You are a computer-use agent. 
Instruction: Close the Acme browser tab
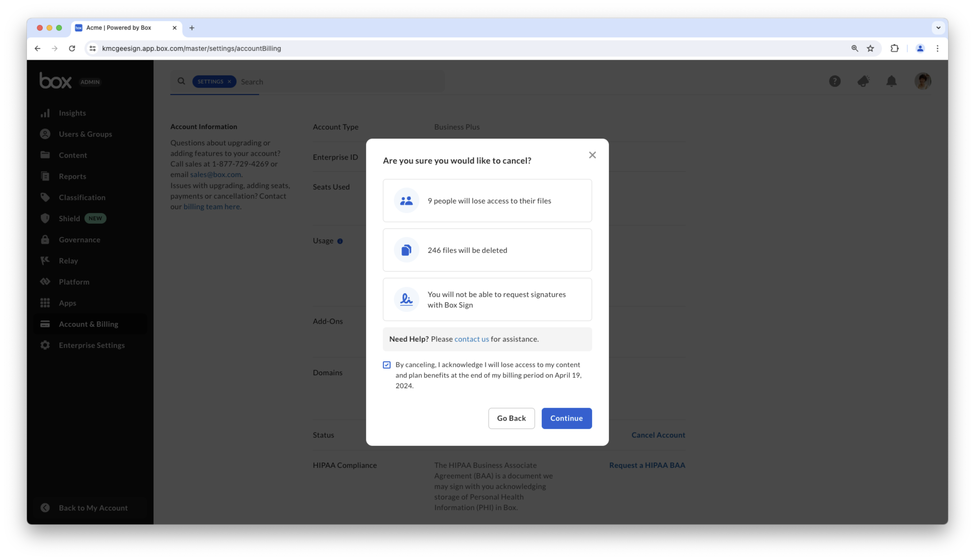coord(174,28)
